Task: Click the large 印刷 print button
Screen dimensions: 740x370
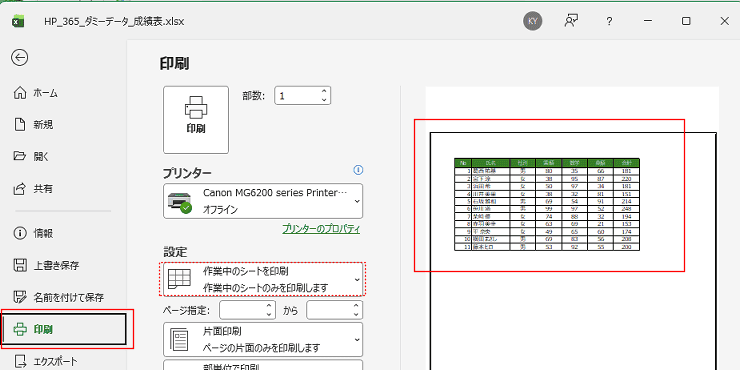Action: 196,120
